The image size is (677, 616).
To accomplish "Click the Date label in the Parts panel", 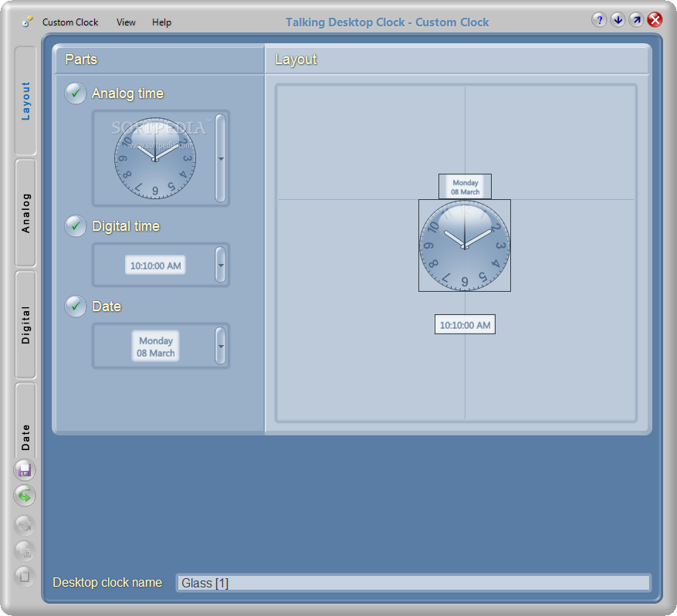I will click(107, 306).
